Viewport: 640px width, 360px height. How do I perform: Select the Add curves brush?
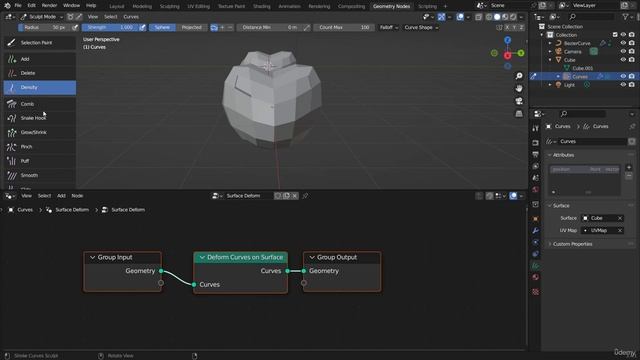pyautogui.click(x=40, y=59)
